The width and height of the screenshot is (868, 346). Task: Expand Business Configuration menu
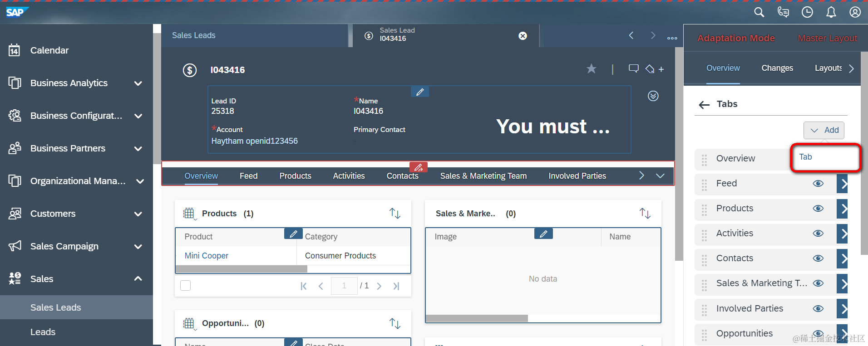(x=138, y=116)
